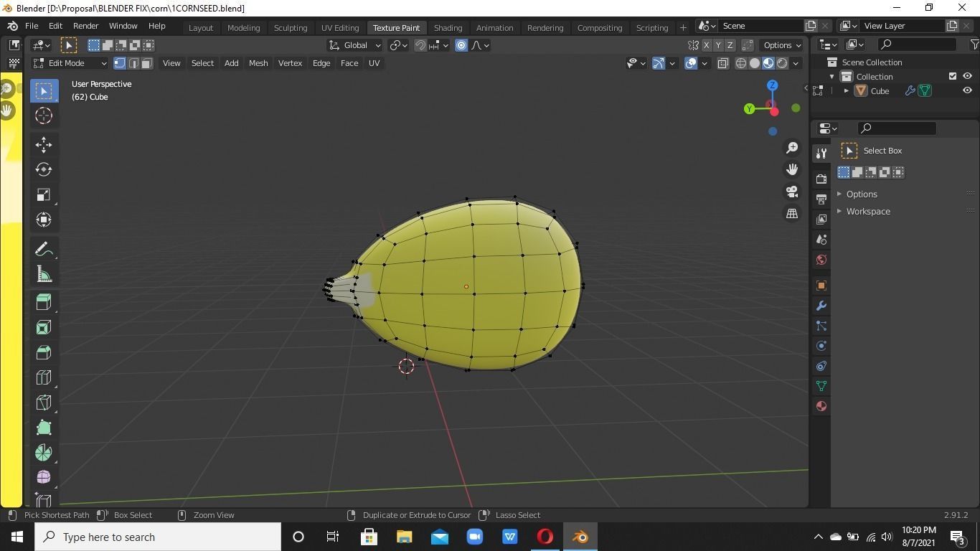Open pivot point dropdown
Screen dimensions: 980x551
click(398, 45)
